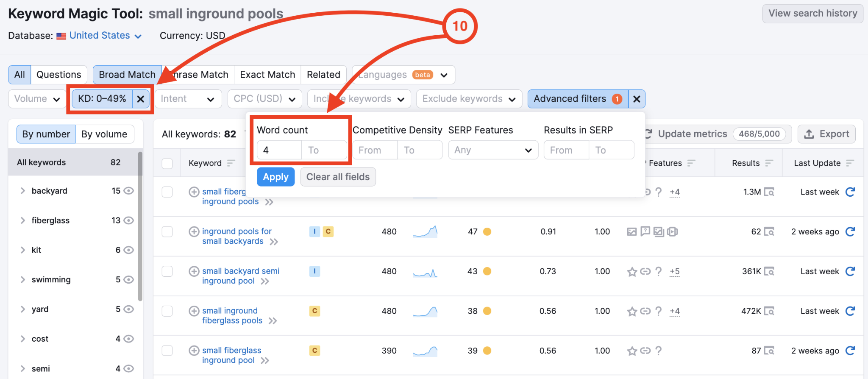Toggle visibility of cost group
The image size is (868, 379).
128,339
